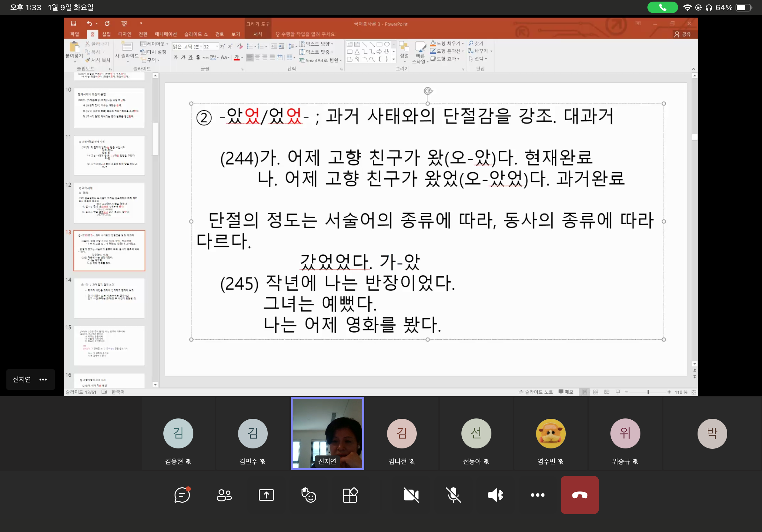Screen dimensions: 762x532
Task: Open the apps icon in meeting bar
Action: tap(350, 495)
